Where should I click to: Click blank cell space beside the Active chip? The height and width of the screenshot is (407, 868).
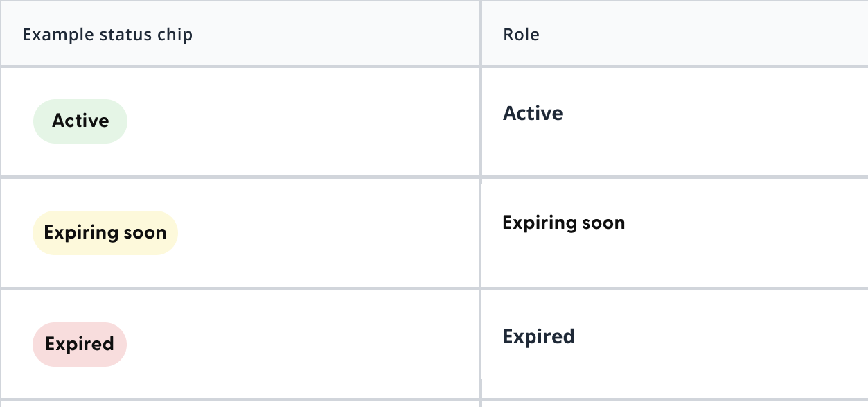pos(303,121)
